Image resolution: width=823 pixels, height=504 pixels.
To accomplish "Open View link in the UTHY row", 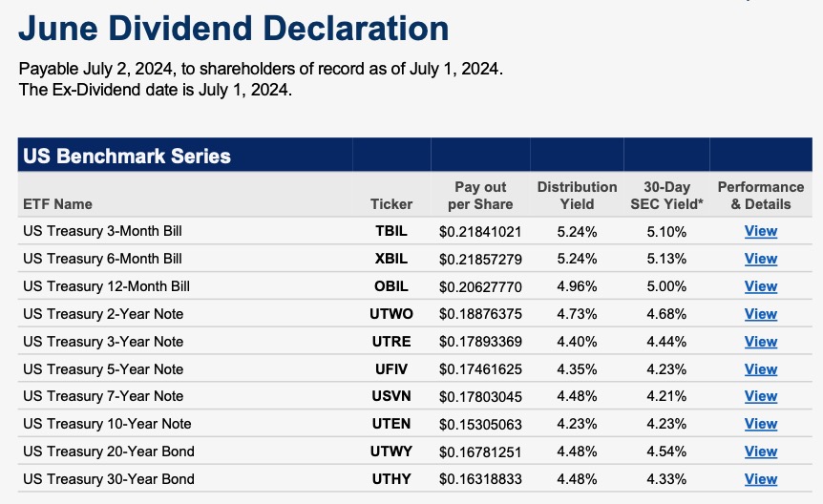I will tap(761, 479).
